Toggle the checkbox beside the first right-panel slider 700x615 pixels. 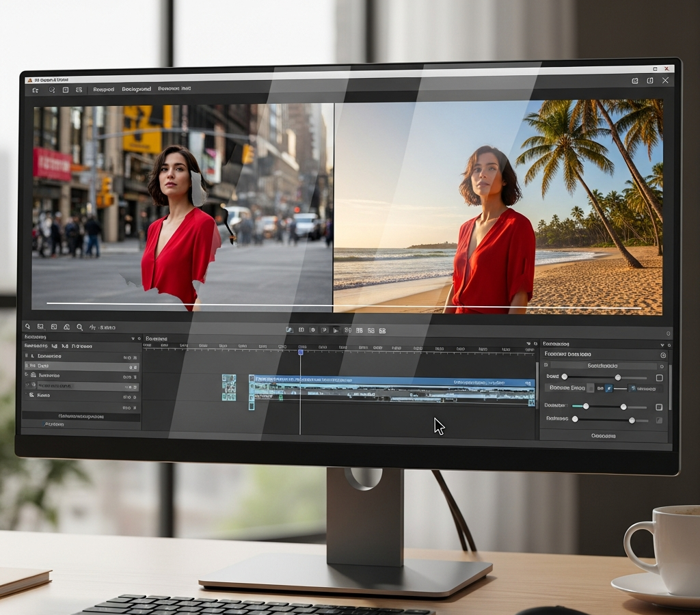coord(660,378)
